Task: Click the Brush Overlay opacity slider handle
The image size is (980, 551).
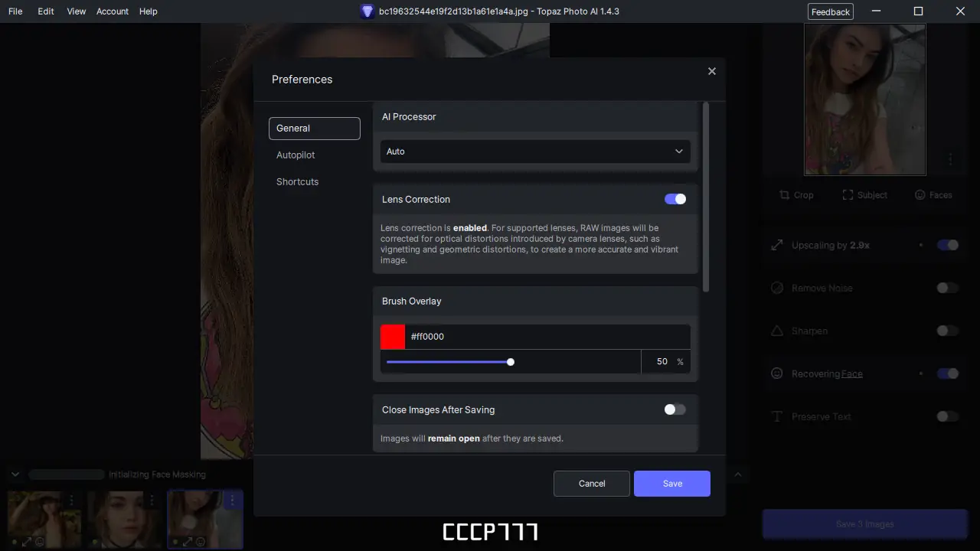Action: (511, 362)
